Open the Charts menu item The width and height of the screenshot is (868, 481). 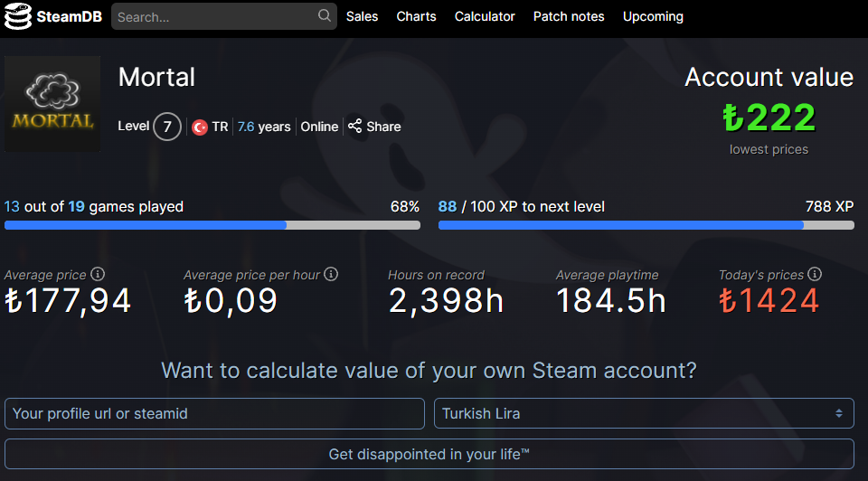[416, 16]
